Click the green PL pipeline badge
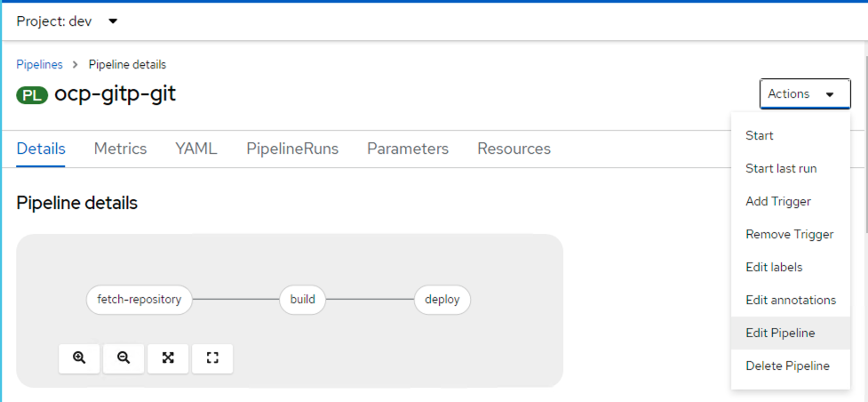This screenshot has height=402, width=868. [x=32, y=94]
